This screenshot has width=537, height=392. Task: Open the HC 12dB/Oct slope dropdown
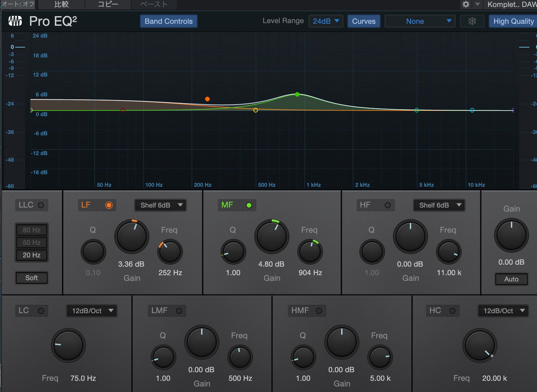pos(503,311)
